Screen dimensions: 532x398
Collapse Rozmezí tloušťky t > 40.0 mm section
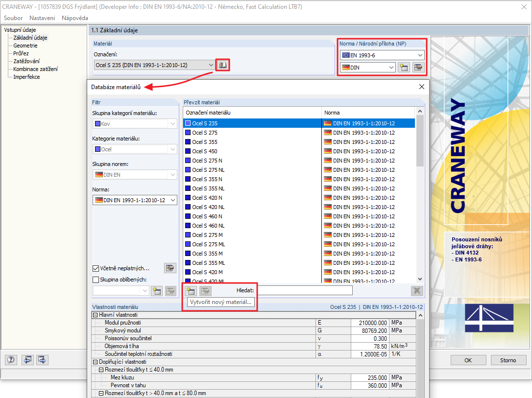(x=101, y=393)
